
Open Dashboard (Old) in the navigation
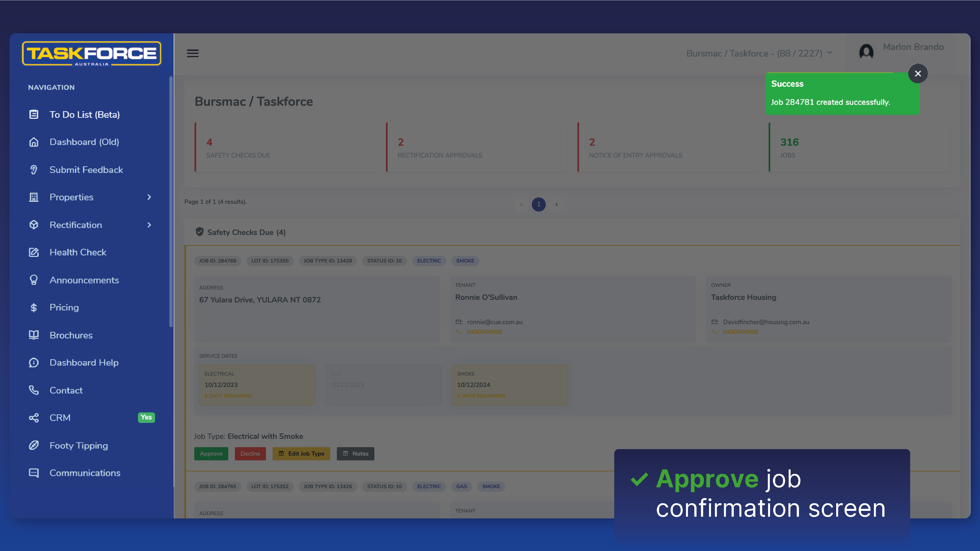(x=84, y=142)
